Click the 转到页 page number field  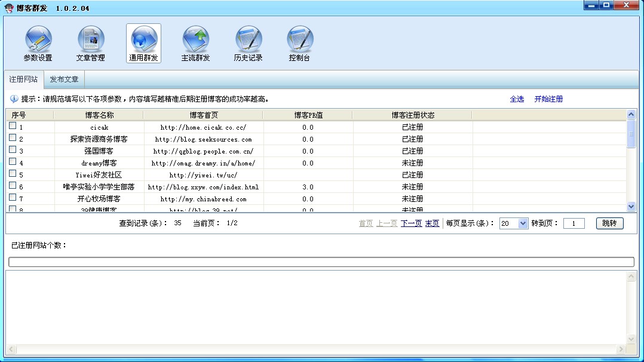(x=574, y=223)
